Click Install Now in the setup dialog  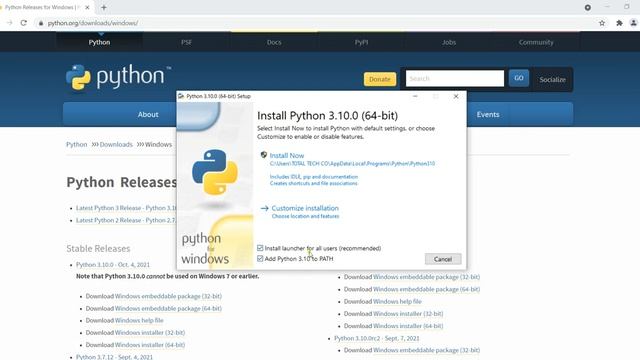pos(287,156)
